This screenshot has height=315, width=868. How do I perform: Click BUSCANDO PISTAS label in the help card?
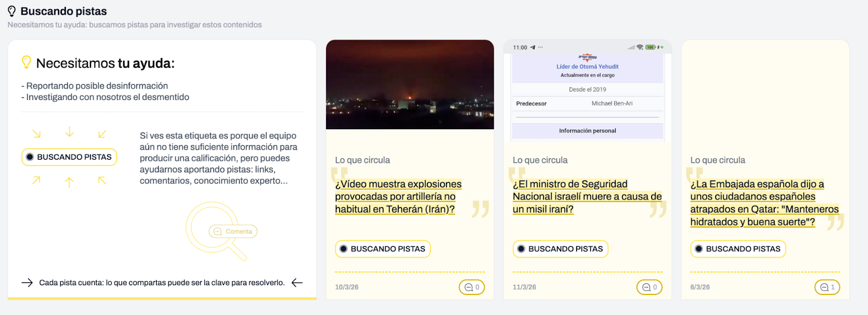click(x=69, y=157)
